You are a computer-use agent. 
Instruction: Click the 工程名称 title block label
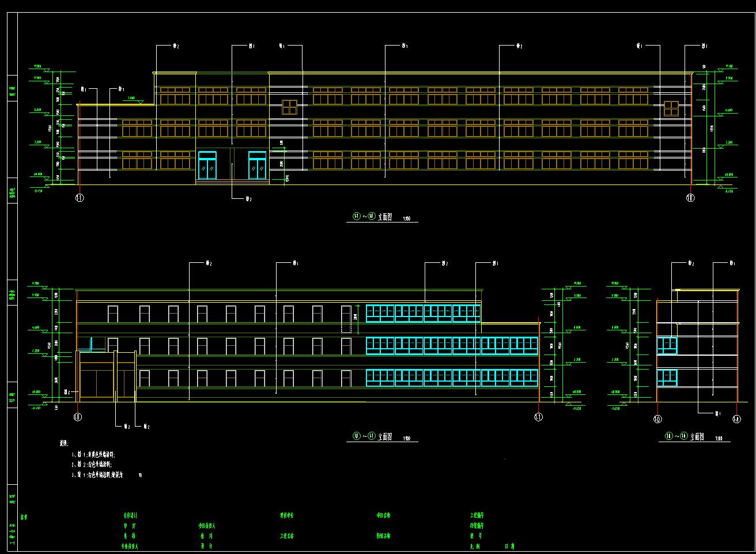[287, 536]
